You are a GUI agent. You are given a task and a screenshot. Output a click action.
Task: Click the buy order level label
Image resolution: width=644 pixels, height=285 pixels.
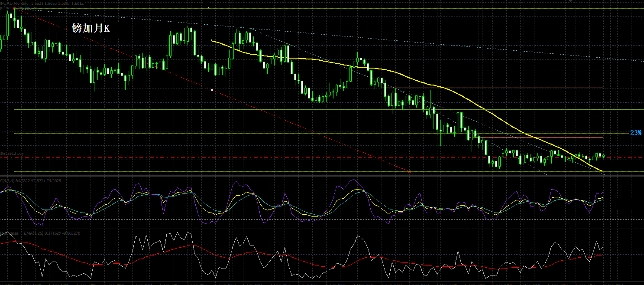click(13, 154)
